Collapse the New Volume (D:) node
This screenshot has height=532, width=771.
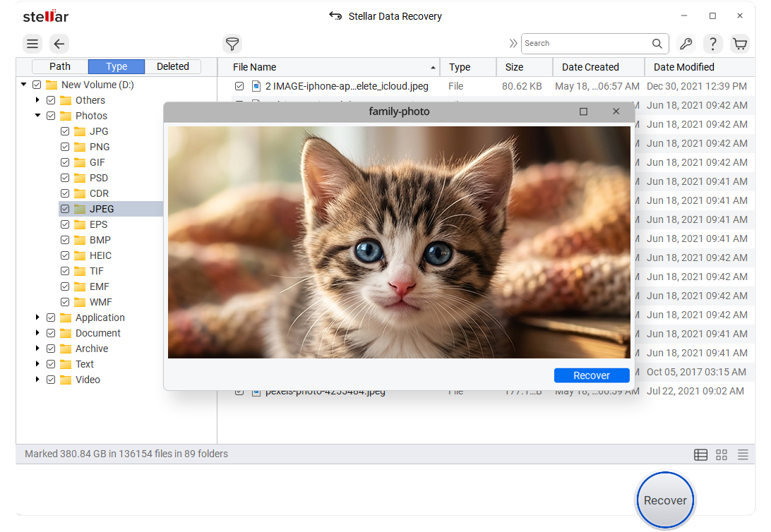tap(23, 85)
